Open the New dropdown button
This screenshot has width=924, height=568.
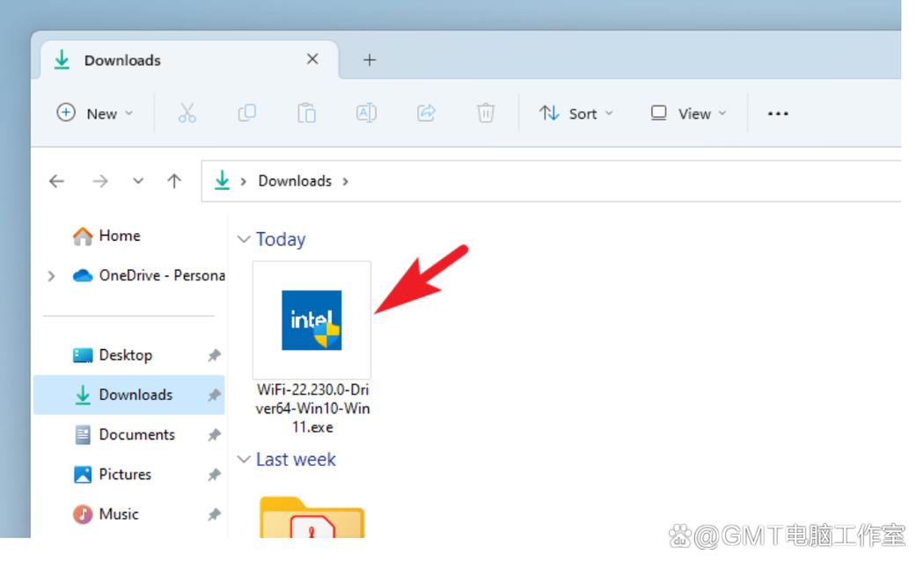95,113
